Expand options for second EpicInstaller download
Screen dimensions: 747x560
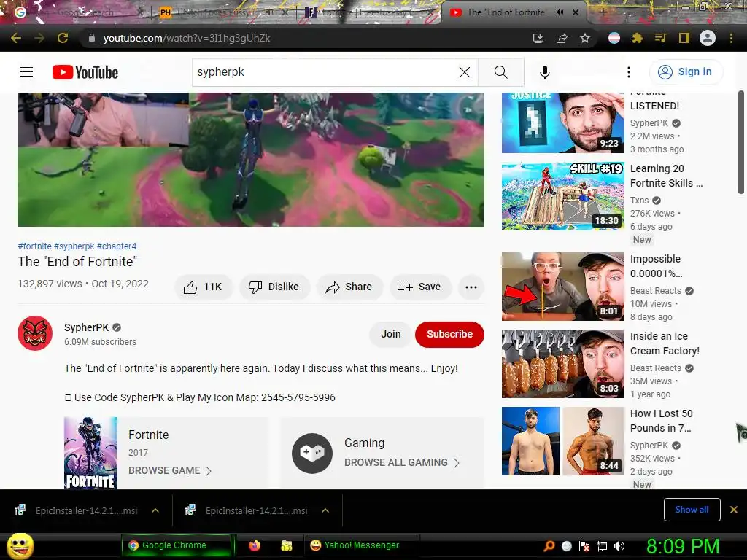(x=325, y=510)
